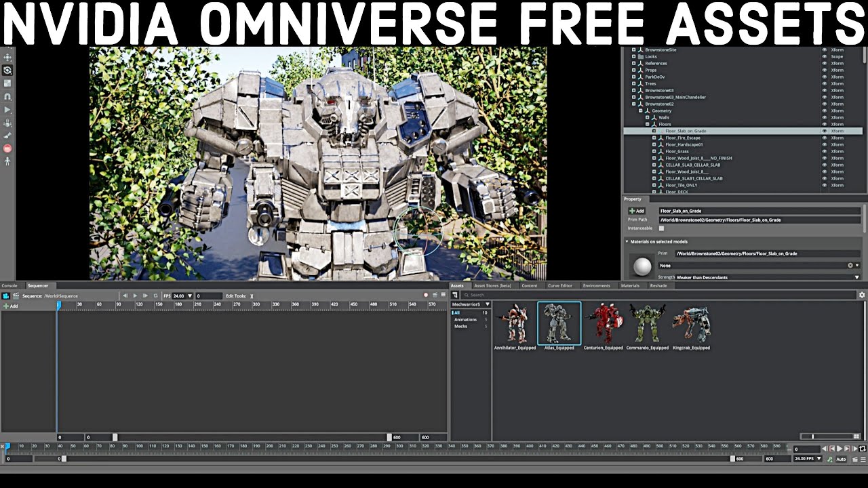Step sequencer back one frame

click(125, 296)
